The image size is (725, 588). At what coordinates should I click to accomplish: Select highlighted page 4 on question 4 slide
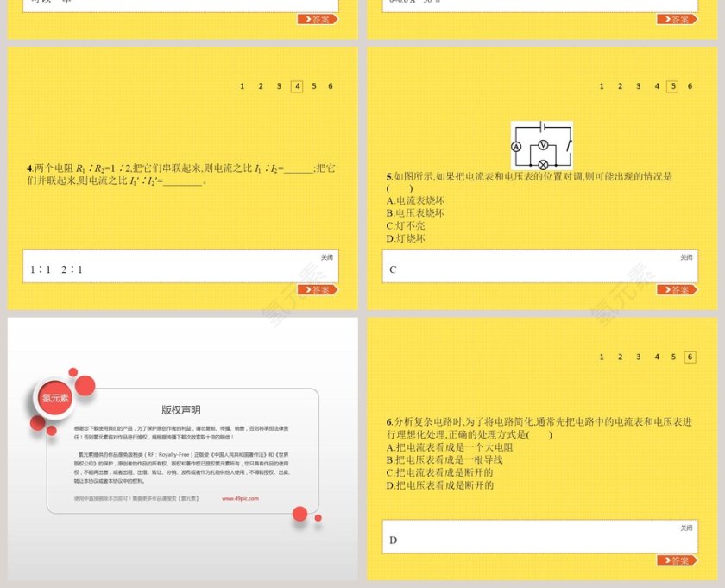click(x=297, y=86)
